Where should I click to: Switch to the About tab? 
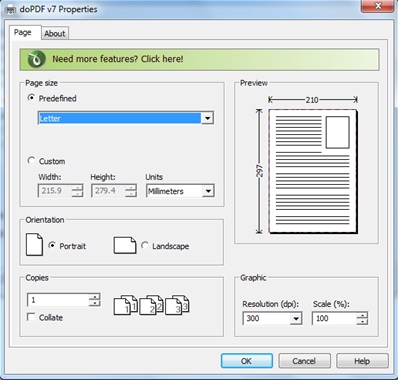[x=55, y=34]
